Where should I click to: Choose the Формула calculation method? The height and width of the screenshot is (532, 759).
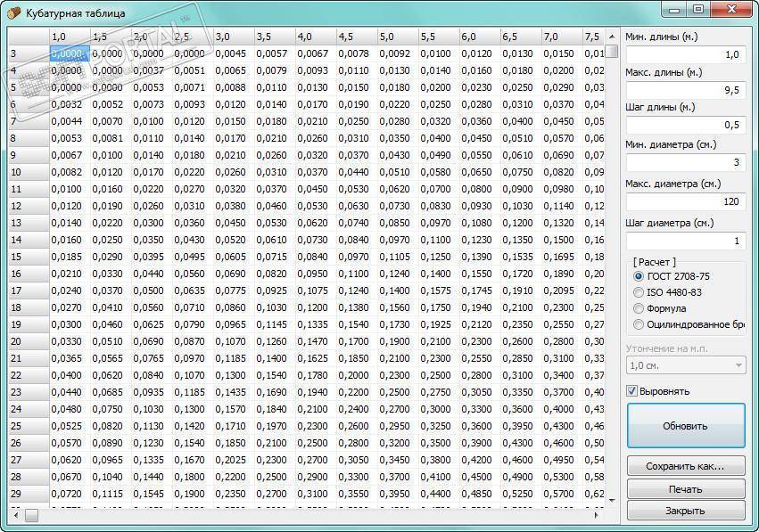click(x=659, y=308)
